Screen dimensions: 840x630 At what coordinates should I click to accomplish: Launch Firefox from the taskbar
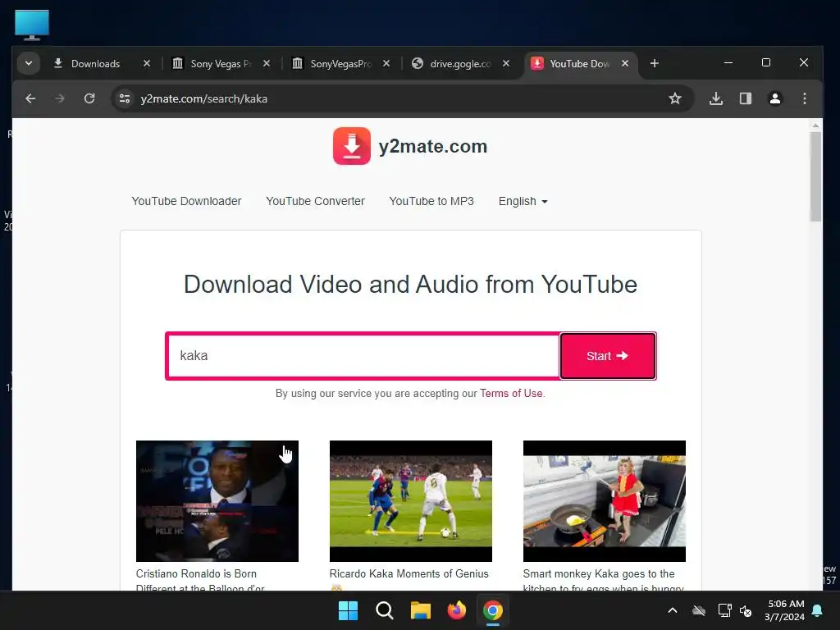456,610
